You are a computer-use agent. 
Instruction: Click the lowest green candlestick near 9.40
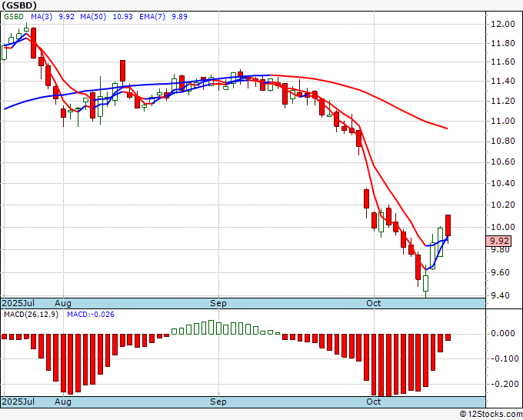(425, 284)
